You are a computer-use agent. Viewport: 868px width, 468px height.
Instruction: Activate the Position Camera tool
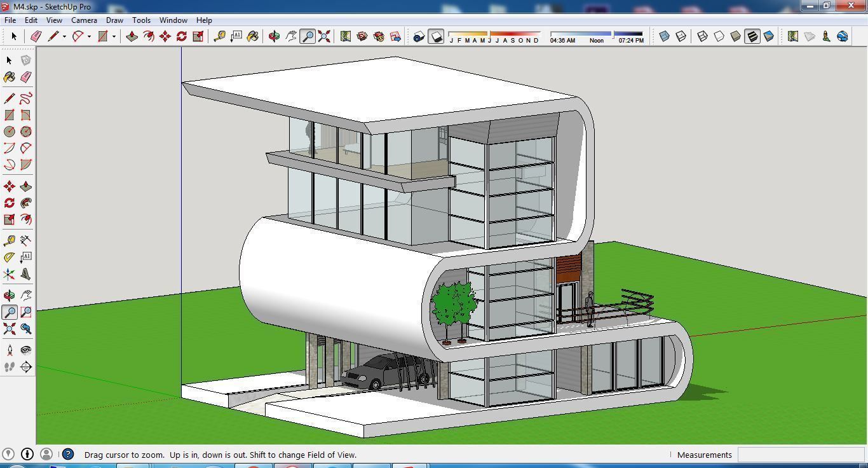coord(9,350)
